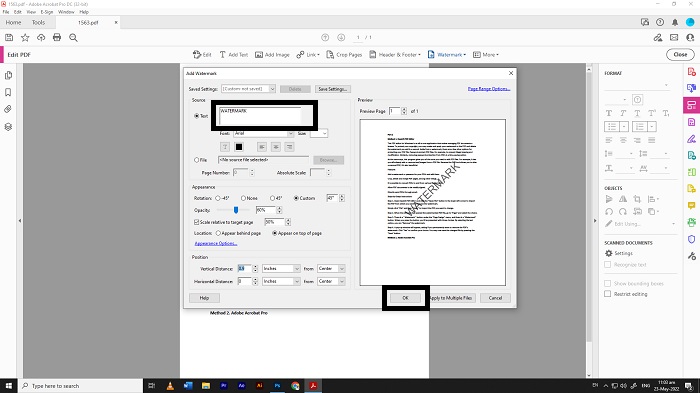Click the star bookmark icon in toolbar
Image resolution: width=700 pixels, height=393 pixels.
[x=25, y=38]
